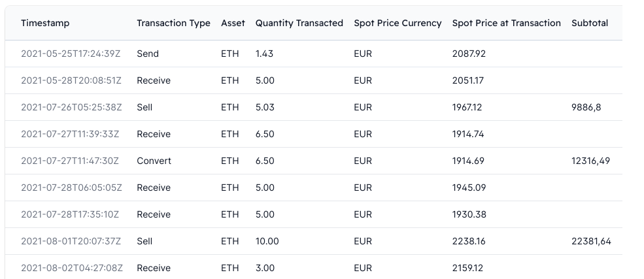Viewport: 644px width, 279px height.
Task: Click the Spot Price at Transaction header
Action: [x=506, y=23]
